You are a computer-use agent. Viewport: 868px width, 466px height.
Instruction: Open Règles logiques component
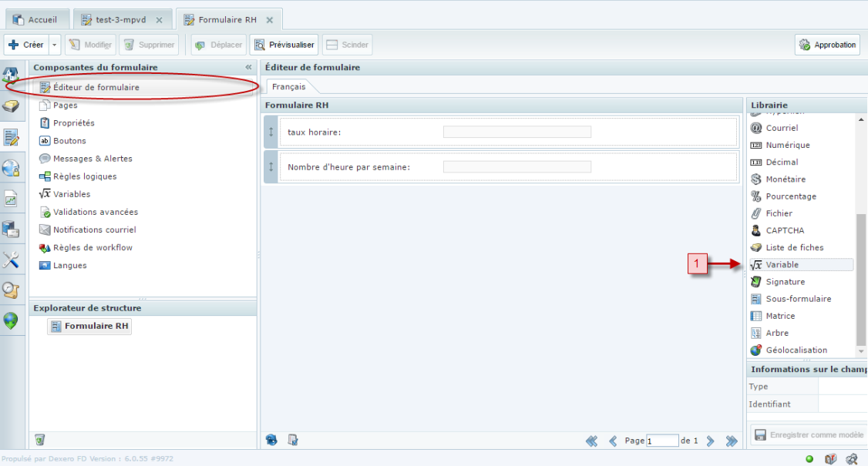(x=85, y=176)
